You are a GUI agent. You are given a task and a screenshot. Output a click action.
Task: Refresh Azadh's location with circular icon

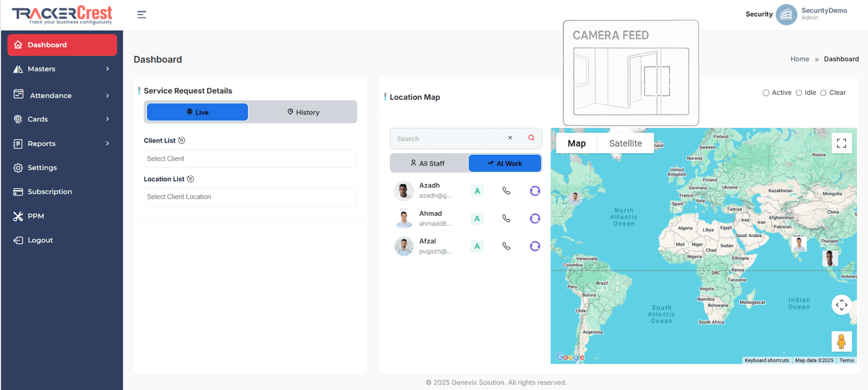[x=535, y=191]
